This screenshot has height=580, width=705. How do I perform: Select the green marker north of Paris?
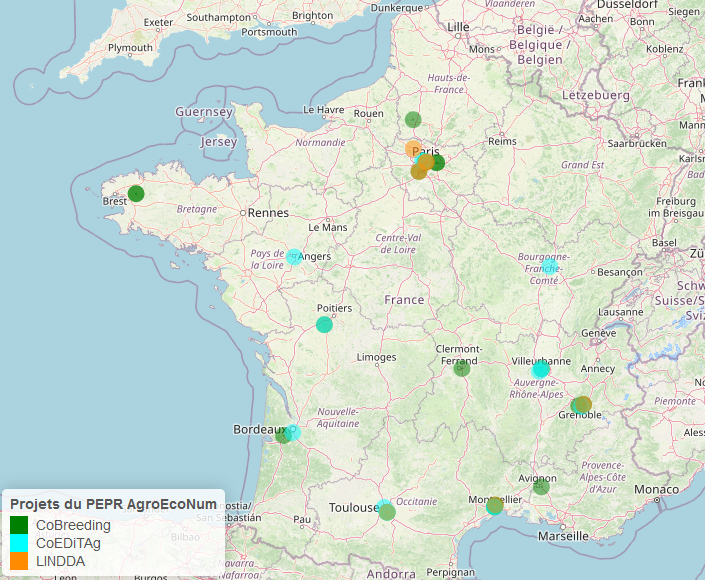[413, 120]
